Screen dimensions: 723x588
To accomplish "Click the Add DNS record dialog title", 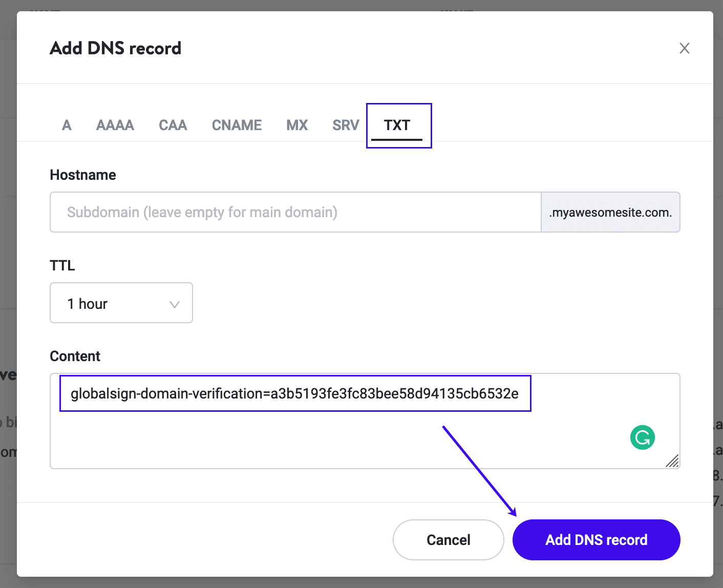I will click(115, 48).
